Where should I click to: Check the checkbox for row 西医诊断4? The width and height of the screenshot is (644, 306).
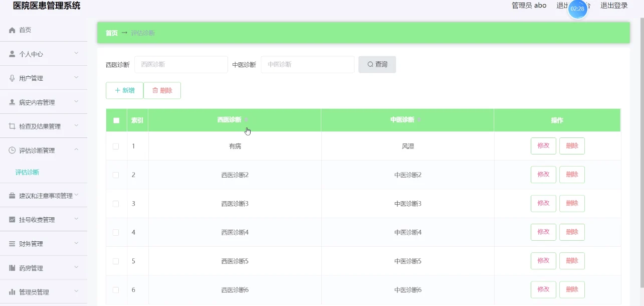coord(116,232)
